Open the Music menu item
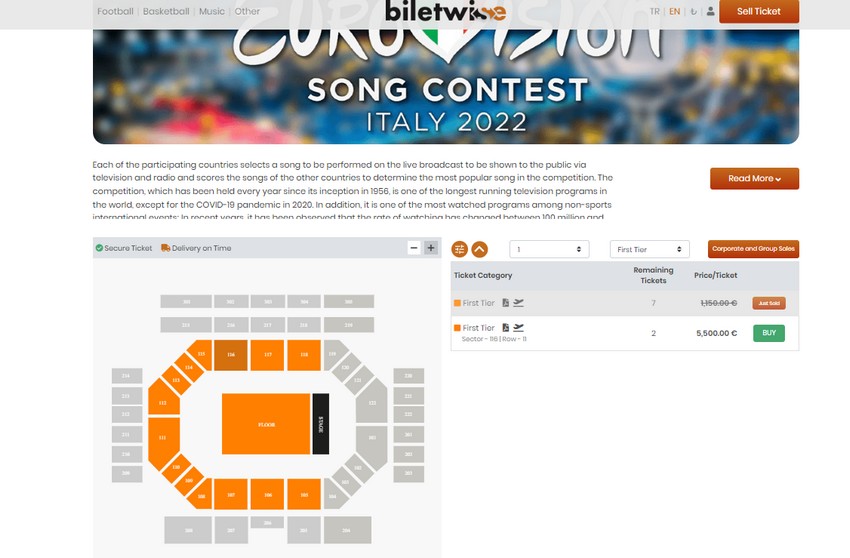850x558 pixels. click(x=212, y=12)
